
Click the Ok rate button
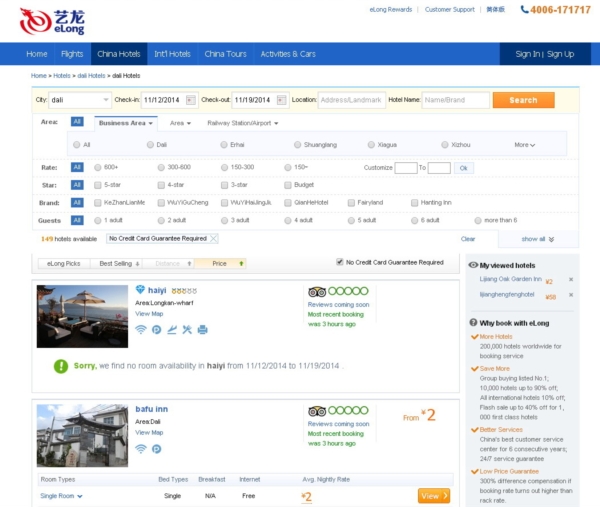tap(463, 168)
